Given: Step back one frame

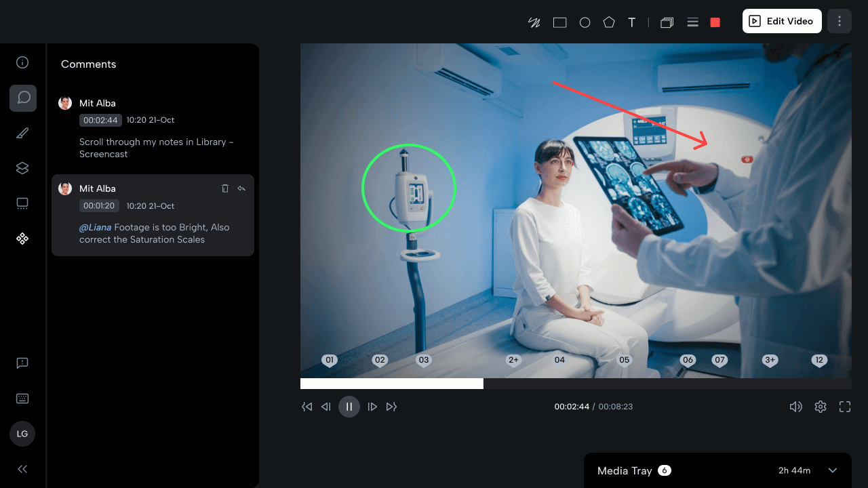Looking at the screenshot, I should coord(326,407).
